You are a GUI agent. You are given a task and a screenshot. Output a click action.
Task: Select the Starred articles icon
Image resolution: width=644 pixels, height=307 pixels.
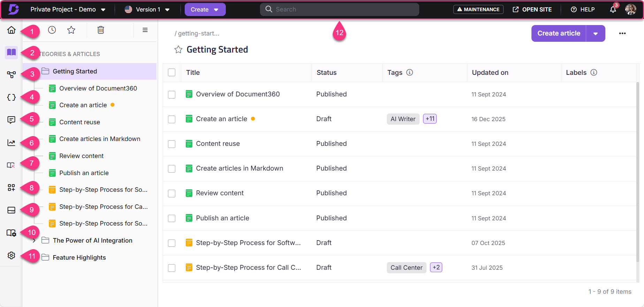(x=71, y=30)
